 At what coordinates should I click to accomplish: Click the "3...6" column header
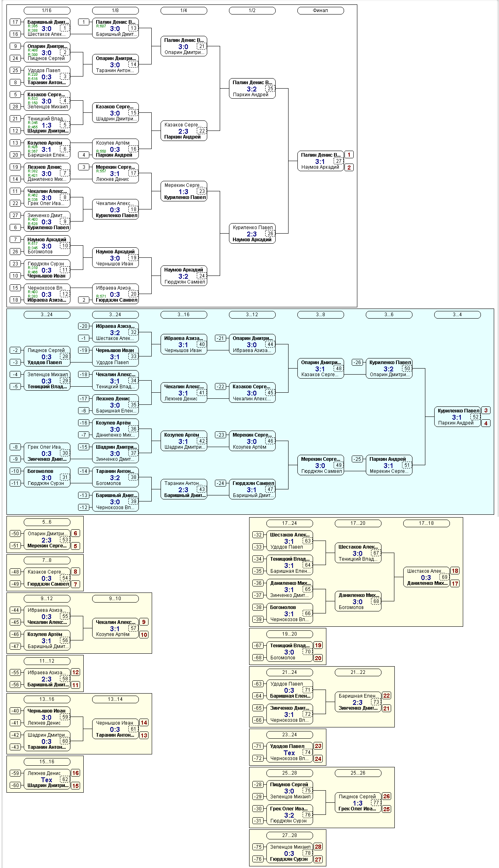click(x=389, y=315)
